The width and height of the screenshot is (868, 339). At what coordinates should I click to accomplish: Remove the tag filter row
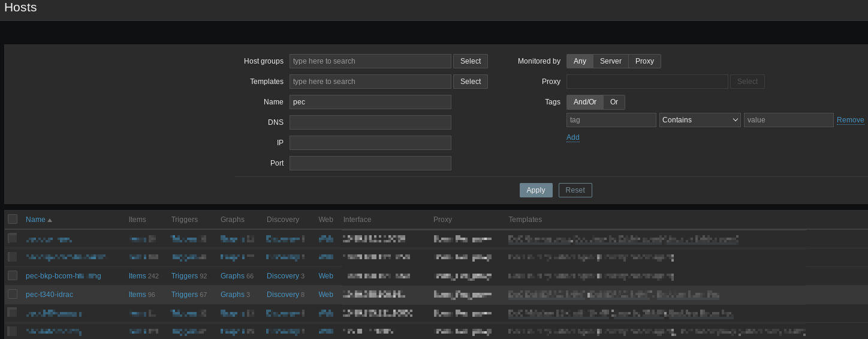click(850, 120)
